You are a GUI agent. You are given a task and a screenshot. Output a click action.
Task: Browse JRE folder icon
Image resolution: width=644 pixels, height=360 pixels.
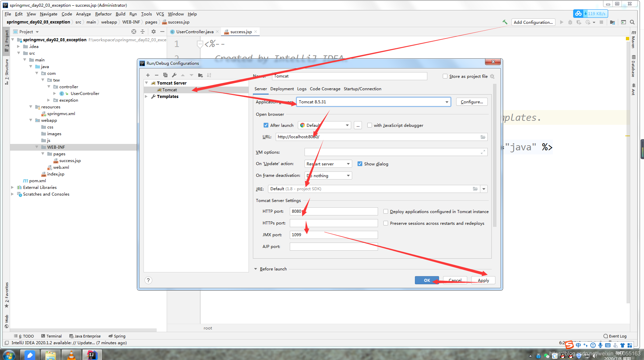point(475,189)
